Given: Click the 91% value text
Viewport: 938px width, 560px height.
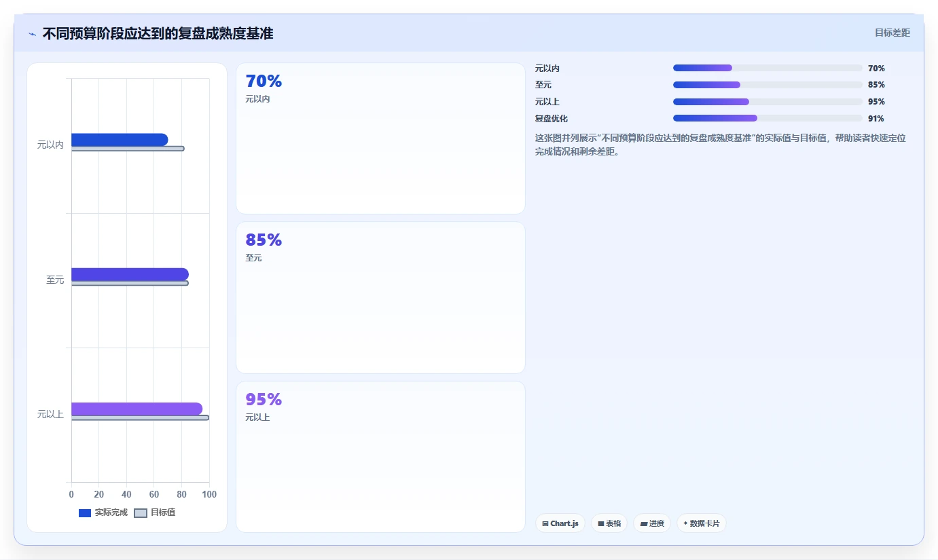Looking at the screenshot, I should 876,118.
